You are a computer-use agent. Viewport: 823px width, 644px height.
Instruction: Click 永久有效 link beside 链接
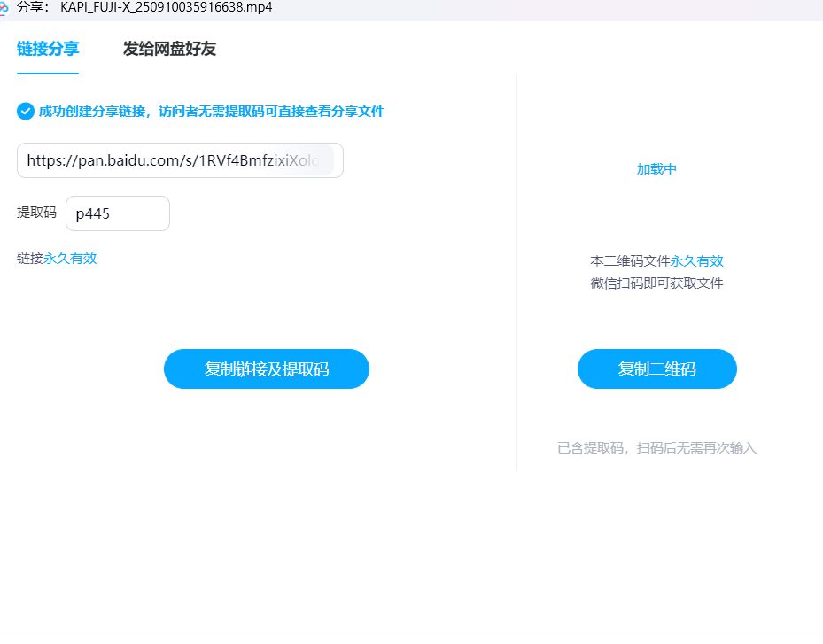coord(70,259)
